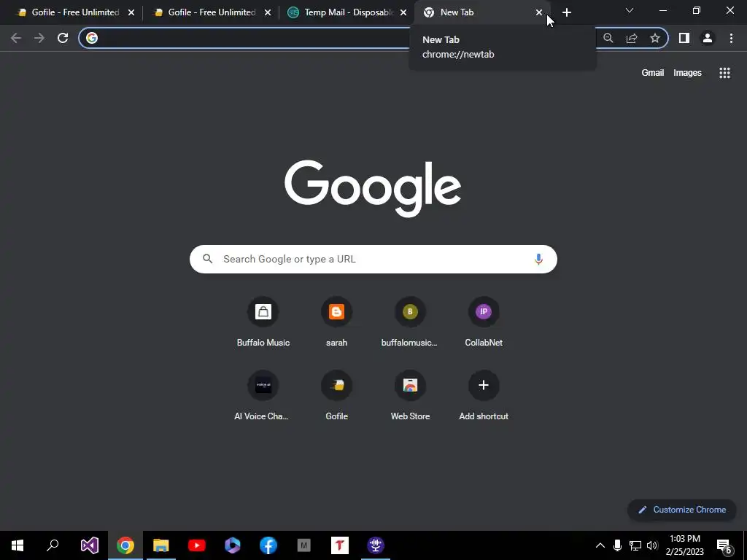Viewport: 747px width, 560px height.
Task: Open the Google apps grid
Action: point(724,73)
